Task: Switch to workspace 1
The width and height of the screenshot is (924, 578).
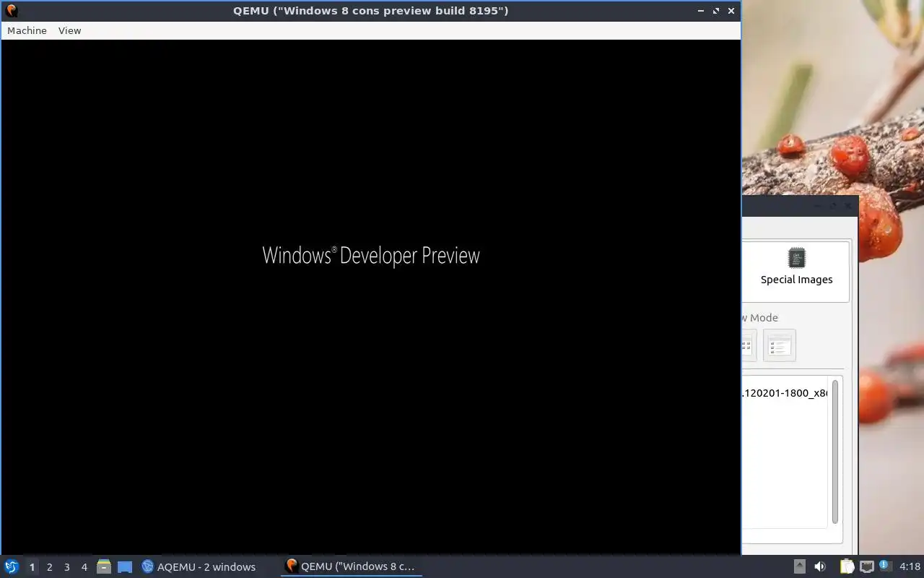Action: (x=32, y=567)
